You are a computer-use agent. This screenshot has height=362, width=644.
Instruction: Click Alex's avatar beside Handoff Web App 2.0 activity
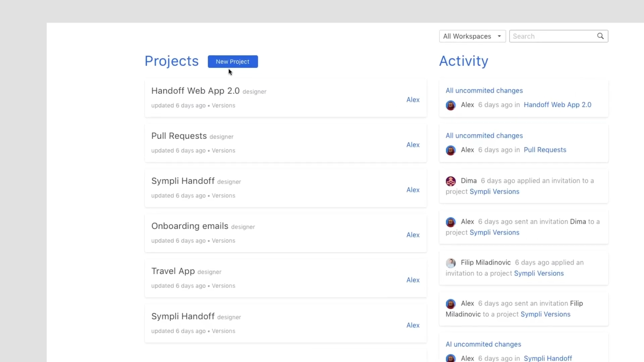coord(450,105)
